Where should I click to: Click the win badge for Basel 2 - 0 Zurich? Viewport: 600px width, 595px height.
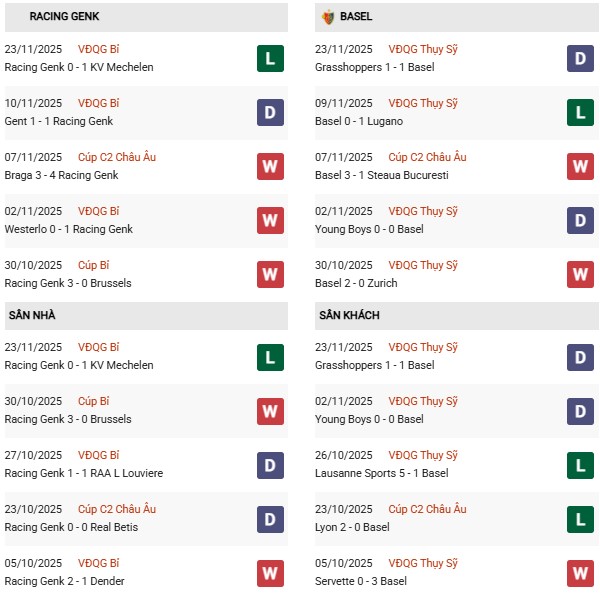click(581, 274)
